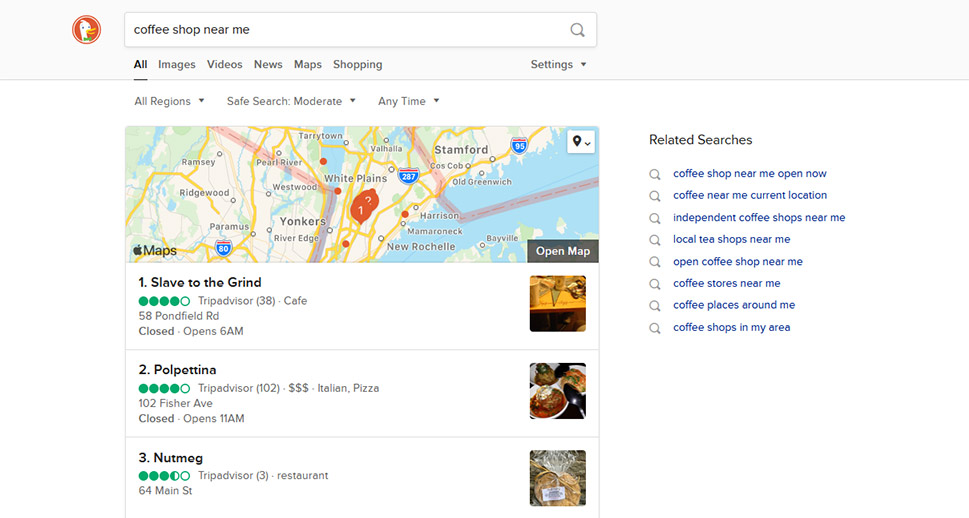Click Slave to the Grind photo thumbnail
Screen dimensions: 969x518
[x=557, y=304]
